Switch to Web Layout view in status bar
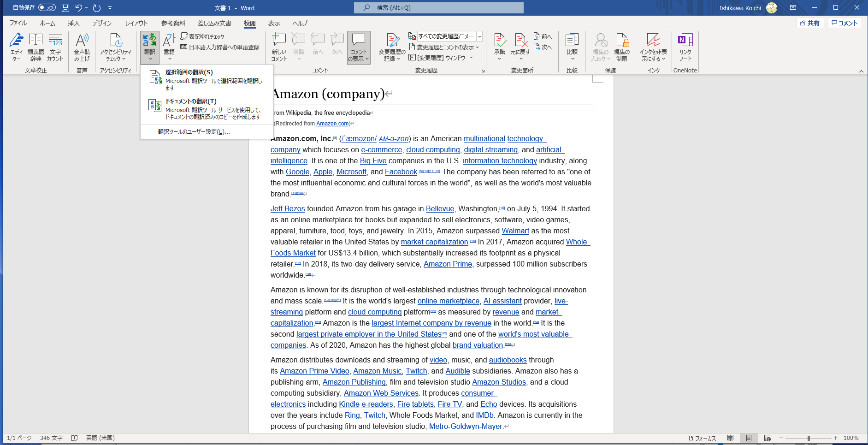Screen dimensions: 868x445 (x=767, y=438)
